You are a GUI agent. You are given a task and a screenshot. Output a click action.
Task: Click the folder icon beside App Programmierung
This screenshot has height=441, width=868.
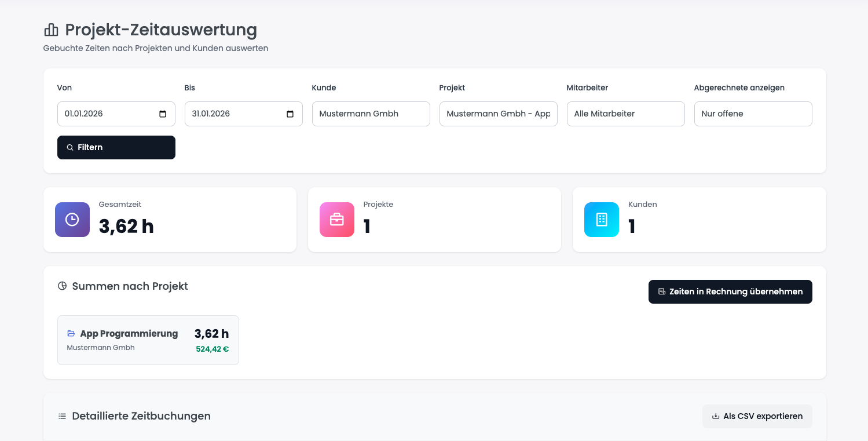point(71,333)
